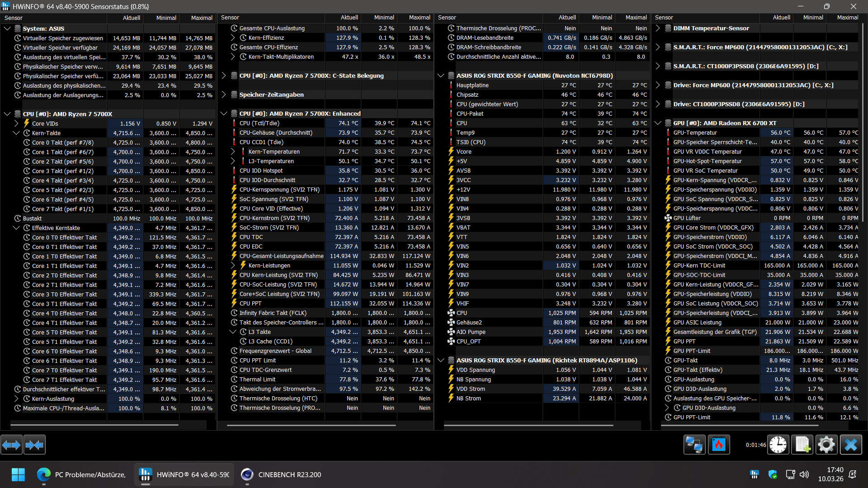Image resolution: width=868 pixels, height=488 pixels.
Task: Start logging with the sheet plus icon
Action: (802, 445)
